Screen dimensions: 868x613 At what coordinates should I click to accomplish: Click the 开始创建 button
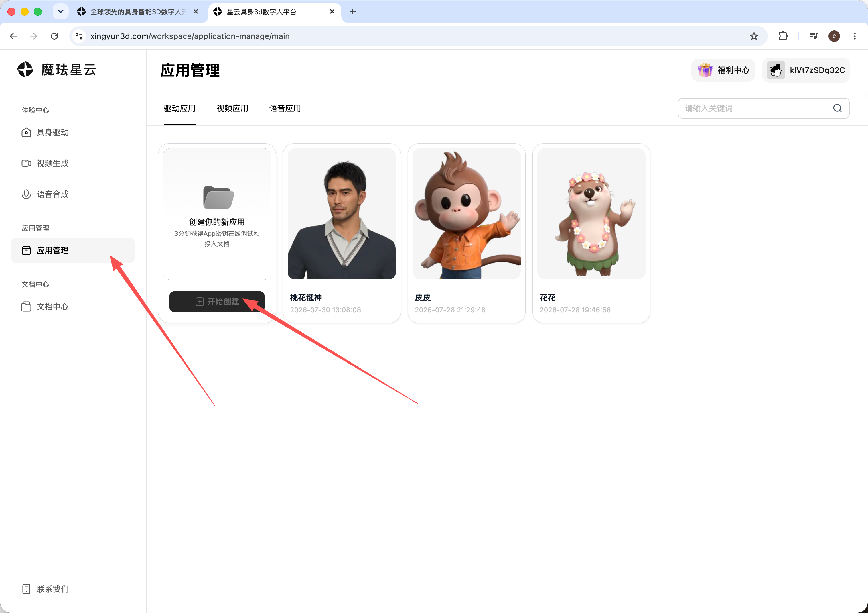click(x=217, y=301)
